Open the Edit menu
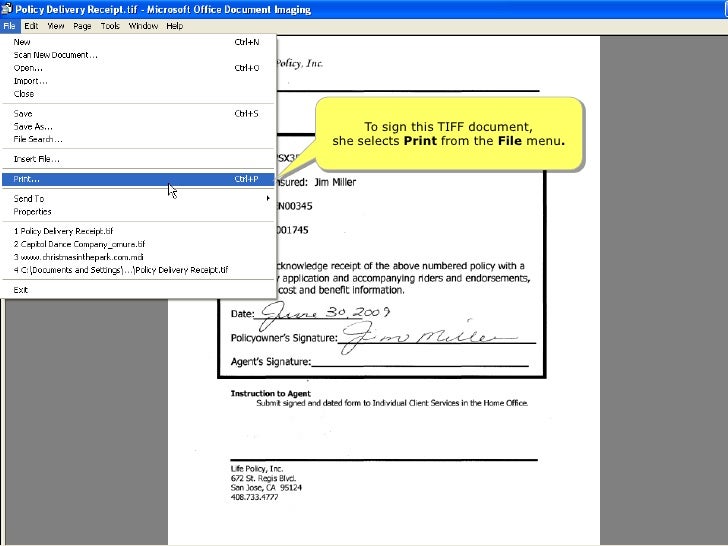728x546 pixels. (x=31, y=26)
